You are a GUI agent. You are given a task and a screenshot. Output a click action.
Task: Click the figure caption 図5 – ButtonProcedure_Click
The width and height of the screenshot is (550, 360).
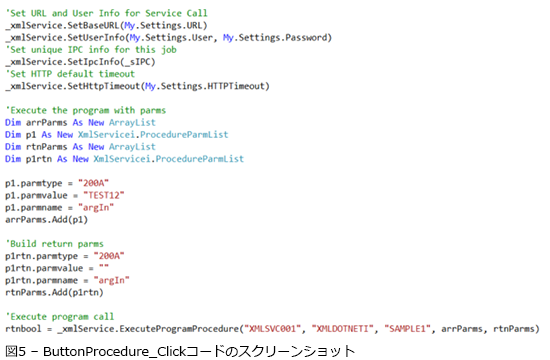(181, 351)
